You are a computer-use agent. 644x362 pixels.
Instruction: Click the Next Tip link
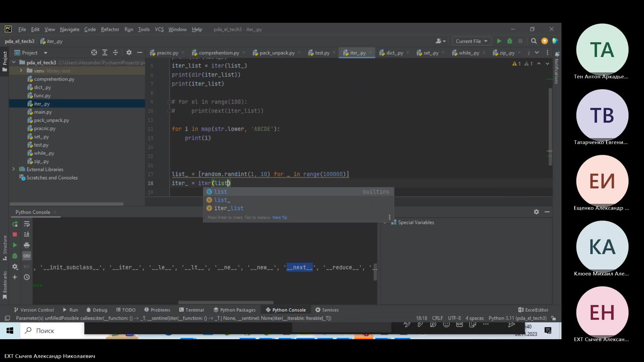coord(280,218)
